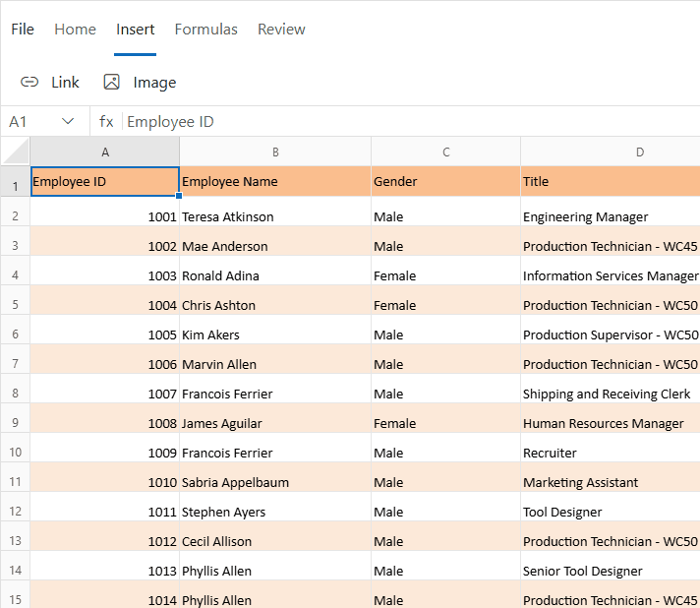Select column D header

tap(639, 152)
